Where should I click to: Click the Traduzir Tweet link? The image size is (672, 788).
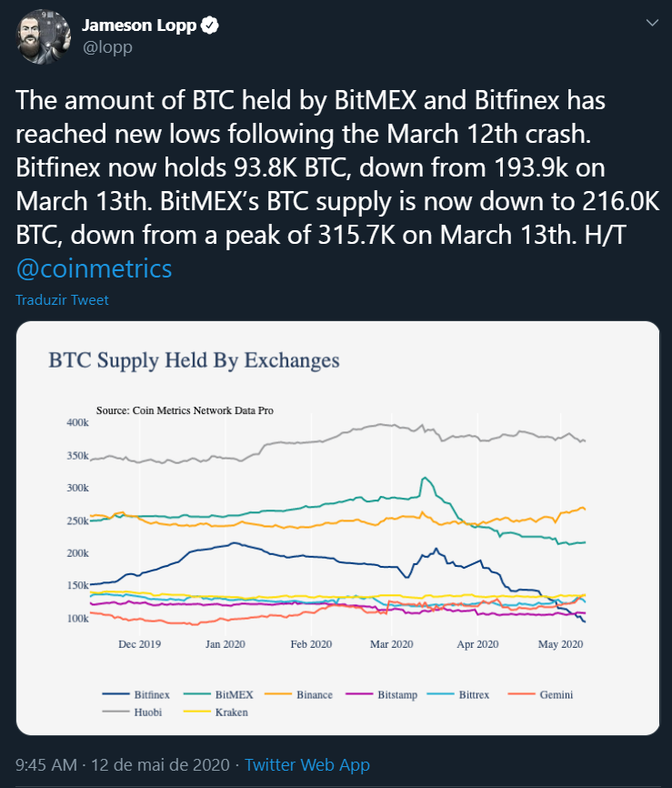61,299
